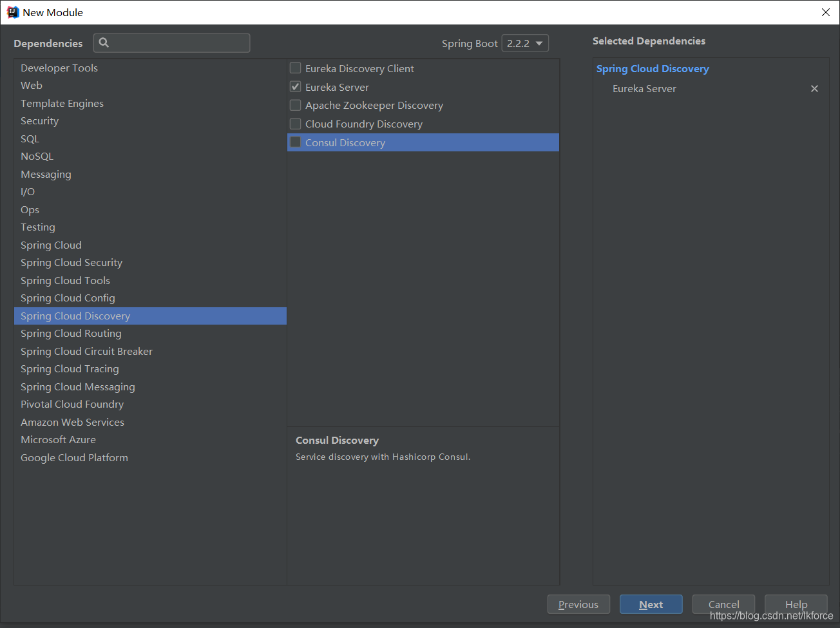
Task: Click Spring Cloud Discovery in Selected Dependencies
Action: pyautogui.click(x=653, y=69)
